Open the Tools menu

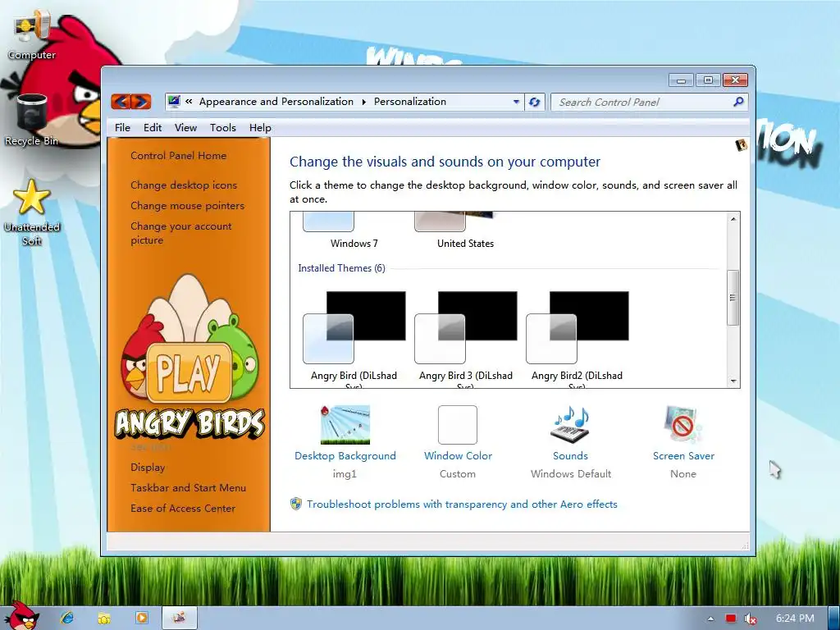click(223, 127)
